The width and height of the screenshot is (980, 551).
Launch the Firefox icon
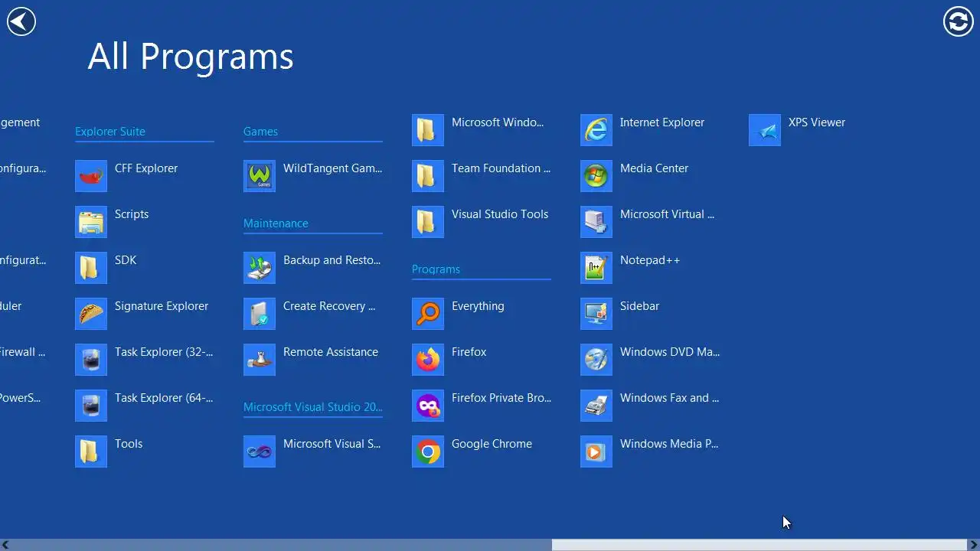(428, 360)
